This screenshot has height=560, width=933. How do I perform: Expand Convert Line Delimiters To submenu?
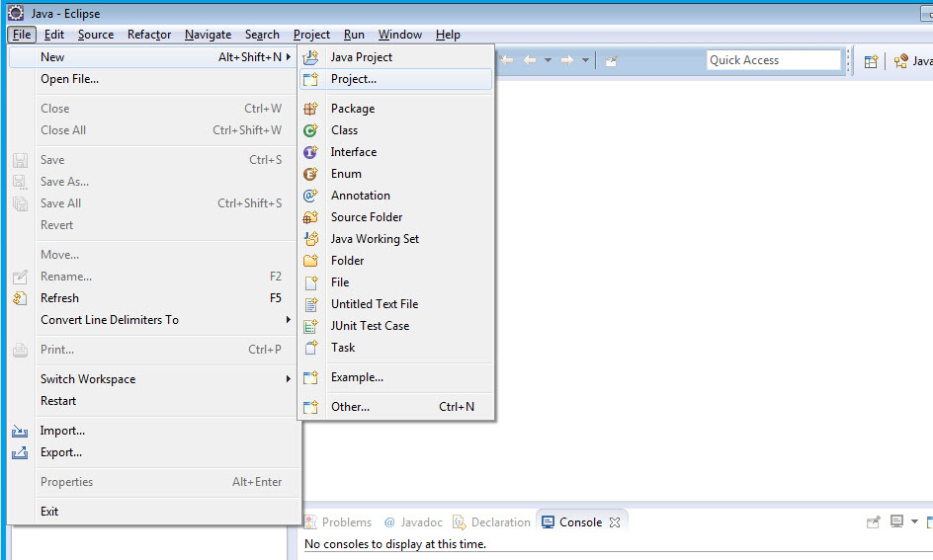[153, 320]
